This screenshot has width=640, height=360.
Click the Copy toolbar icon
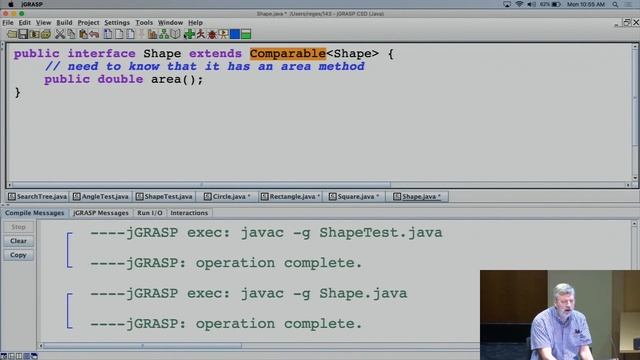click(x=71, y=34)
